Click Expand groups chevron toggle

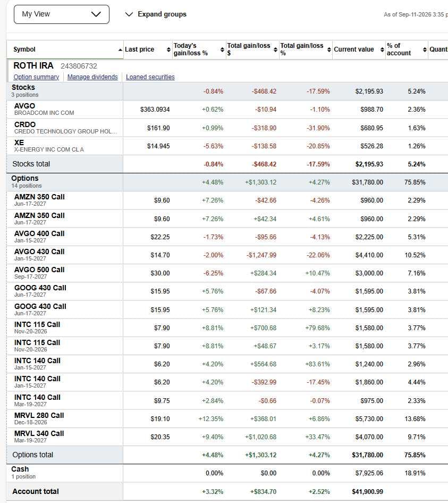point(129,14)
